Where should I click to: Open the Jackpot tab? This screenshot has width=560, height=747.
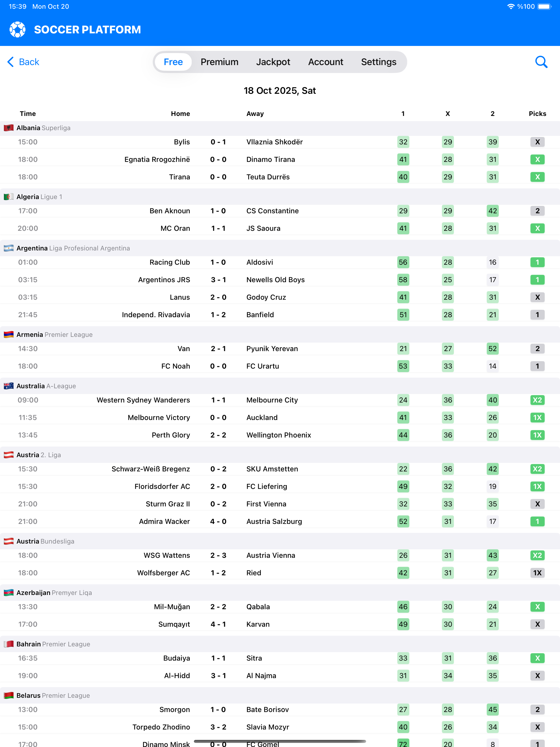point(273,62)
